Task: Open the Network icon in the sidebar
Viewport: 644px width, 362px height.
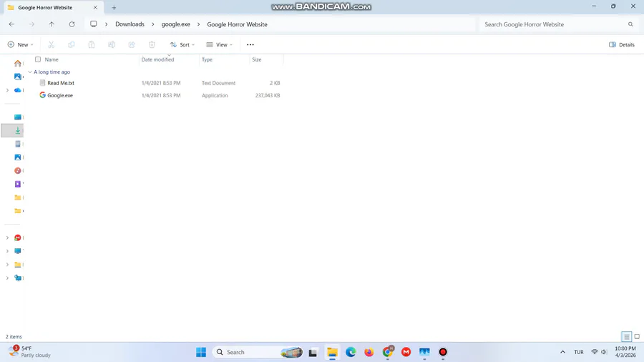Action: pyautogui.click(x=18, y=278)
